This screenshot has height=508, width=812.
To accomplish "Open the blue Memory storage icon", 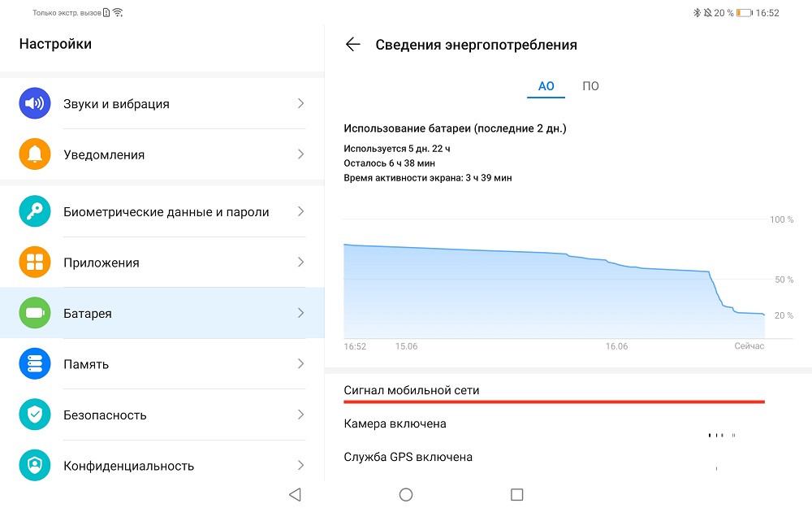I will tap(35, 363).
